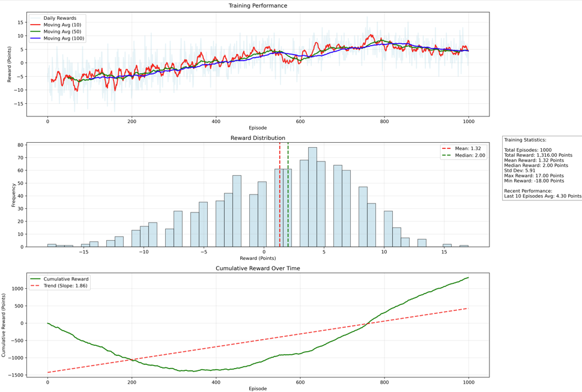
Task: Select the "Moving Avg (10)" legend entry
Action: 56,25
